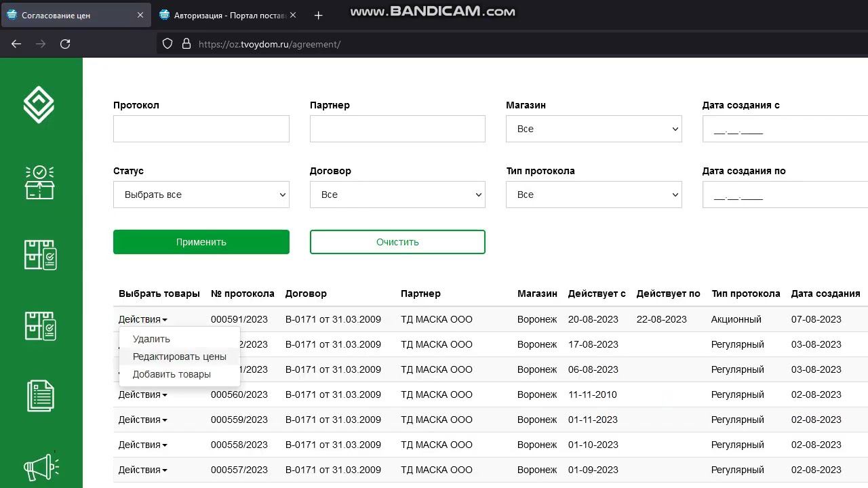Click the 07-08-2023 creation date cell

click(816, 319)
